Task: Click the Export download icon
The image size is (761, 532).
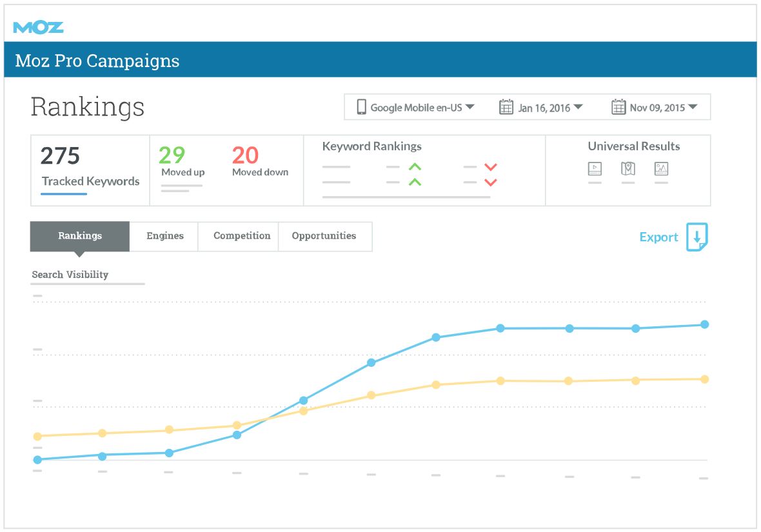Action: (697, 237)
